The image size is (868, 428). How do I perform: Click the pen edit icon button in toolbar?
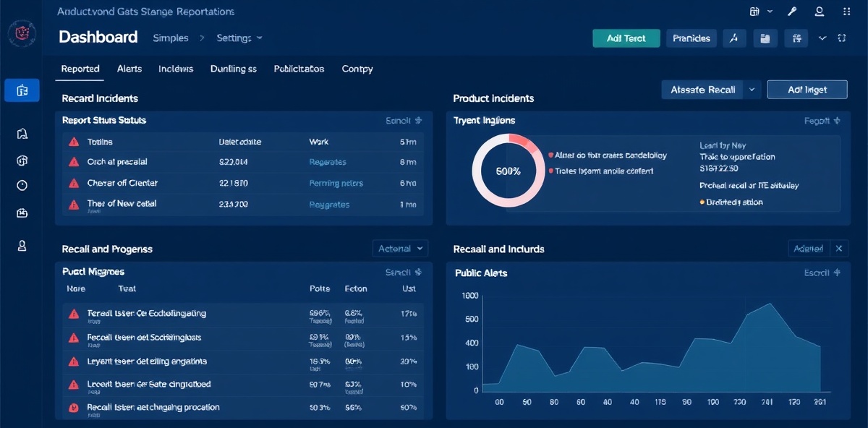tap(733, 38)
